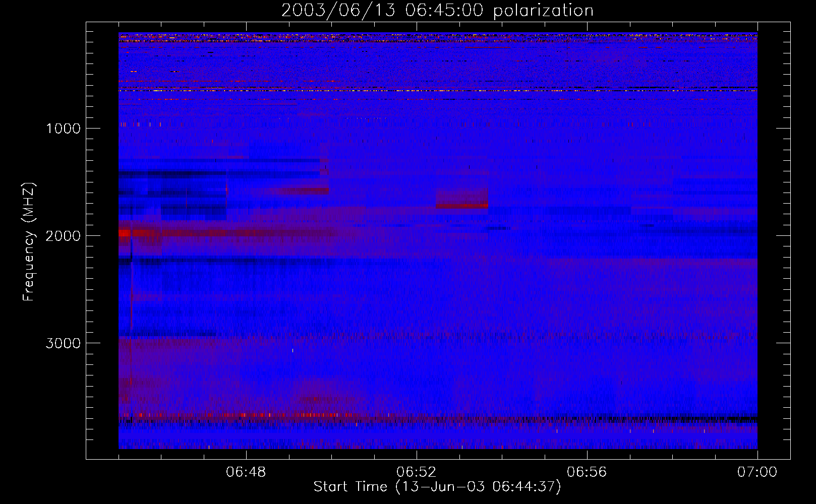Viewport: 816px width, 504px height.
Task: Click the bright red burst near 2000 MHz at plot start
Action: [125, 233]
